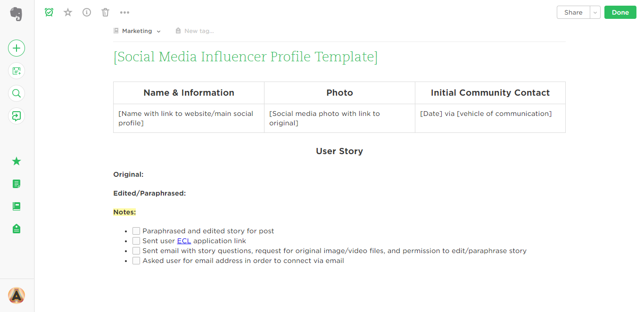The height and width of the screenshot is (312, 644).
Task: Delete note using trash icon
Action: 106,12
